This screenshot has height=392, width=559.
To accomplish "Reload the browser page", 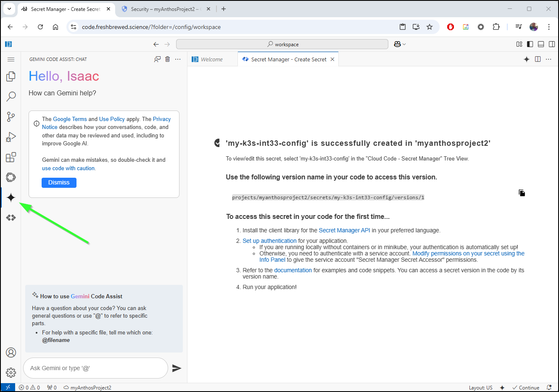I will point(40,27).
